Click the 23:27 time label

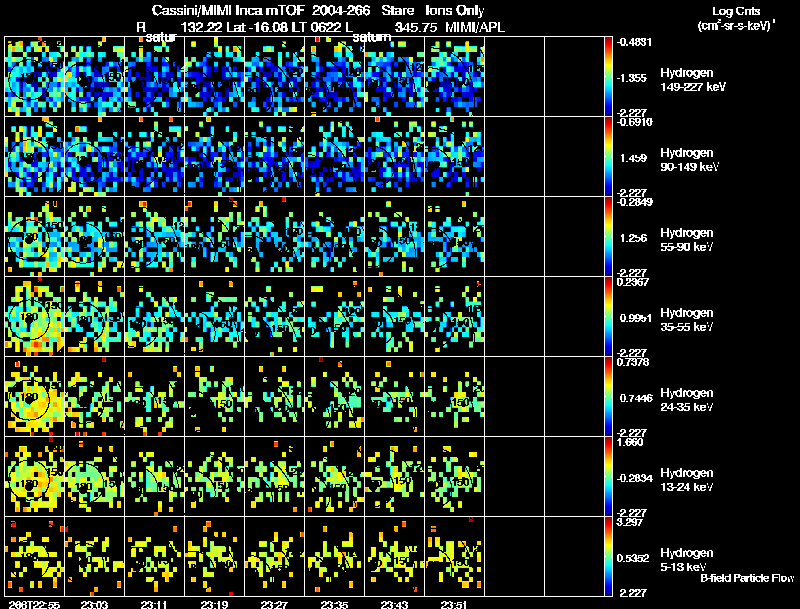274,605
